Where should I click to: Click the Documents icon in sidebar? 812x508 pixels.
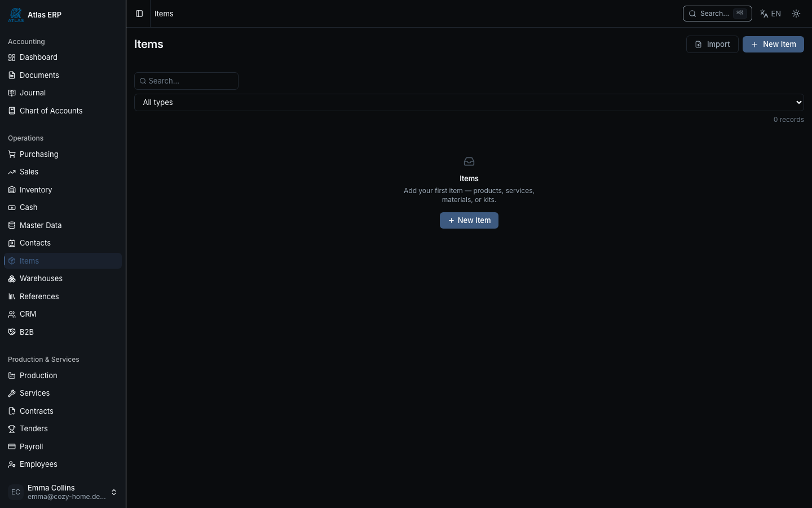pos(12,75)
